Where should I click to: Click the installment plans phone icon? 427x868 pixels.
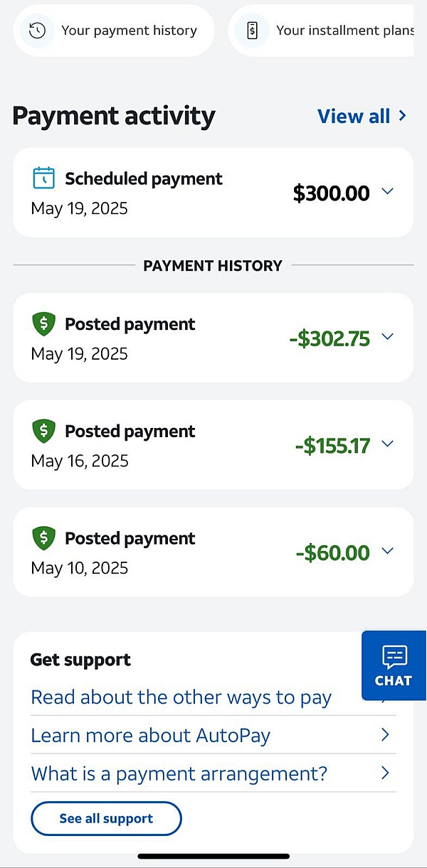point(252,31)
